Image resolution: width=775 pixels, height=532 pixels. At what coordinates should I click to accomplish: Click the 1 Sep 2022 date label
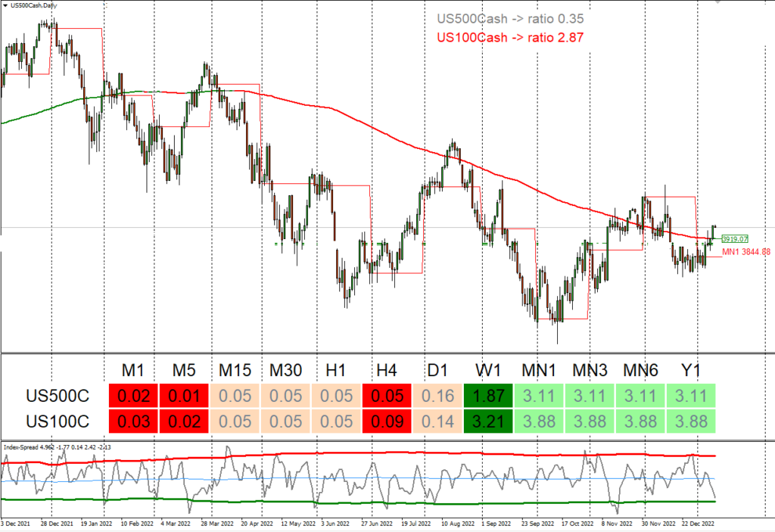(496, 524)
